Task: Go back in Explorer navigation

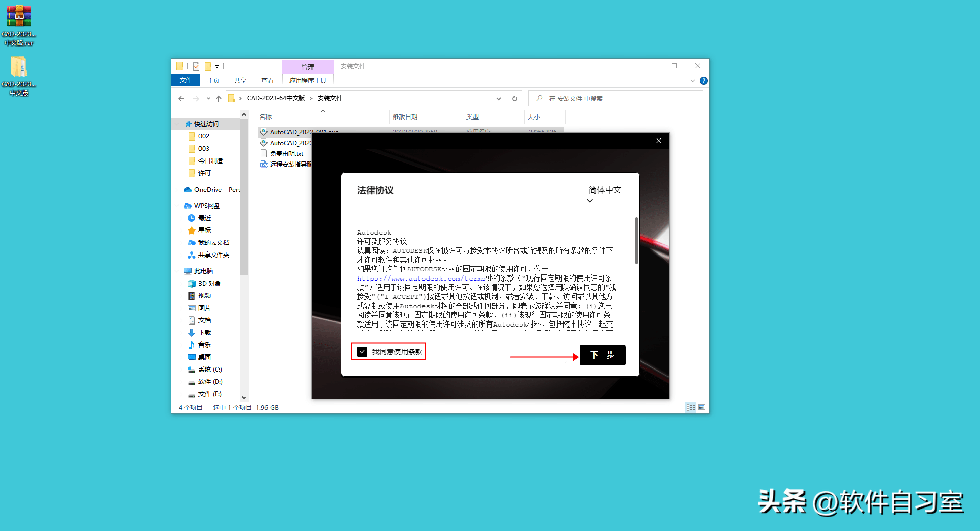Action: (181, 99)
